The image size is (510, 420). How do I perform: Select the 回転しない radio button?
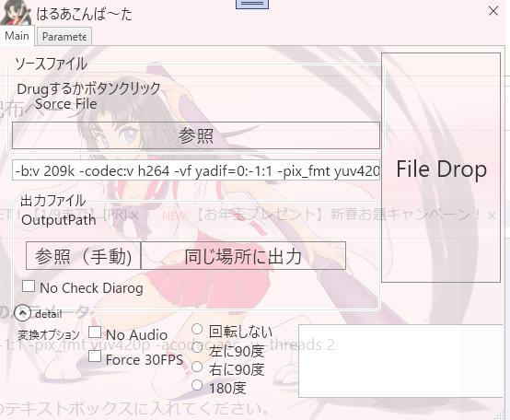[197, 329]
